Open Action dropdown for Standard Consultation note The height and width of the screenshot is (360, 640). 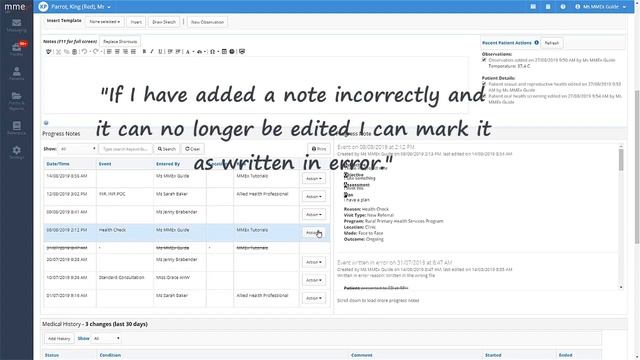(314, 280)
